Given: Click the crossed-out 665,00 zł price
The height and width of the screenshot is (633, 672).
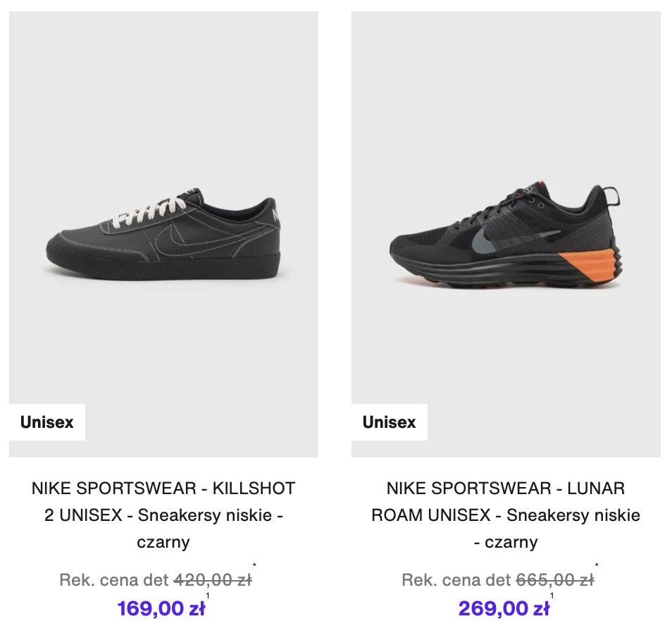Looking at the screenshot, I should (x=554, y=580).
